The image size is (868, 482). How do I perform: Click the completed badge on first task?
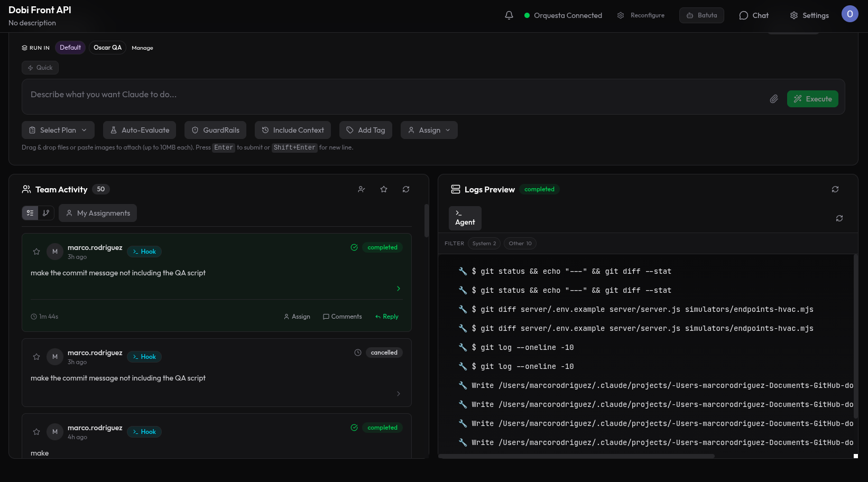tap(383, 247)
